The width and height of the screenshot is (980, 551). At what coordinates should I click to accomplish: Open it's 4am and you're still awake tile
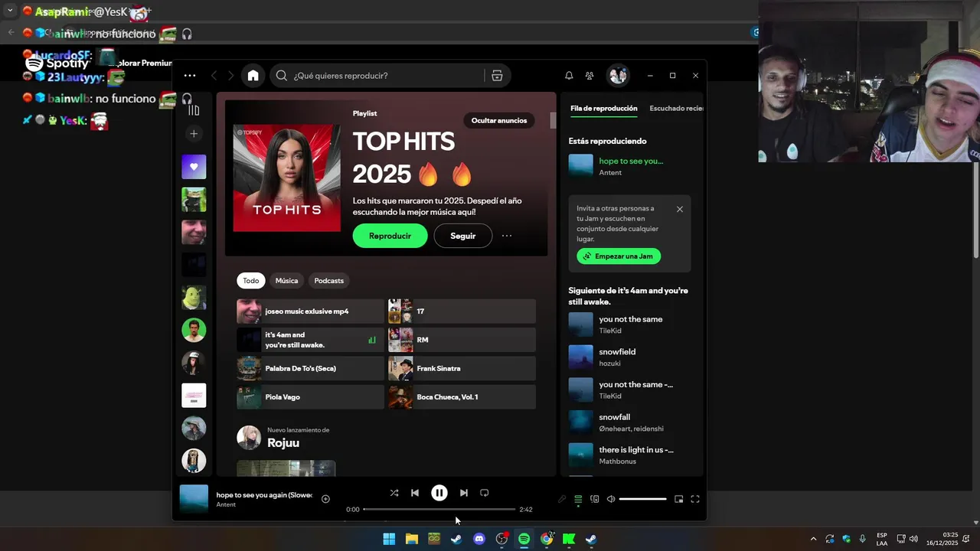pyautogui.click(x=310, y=340)
